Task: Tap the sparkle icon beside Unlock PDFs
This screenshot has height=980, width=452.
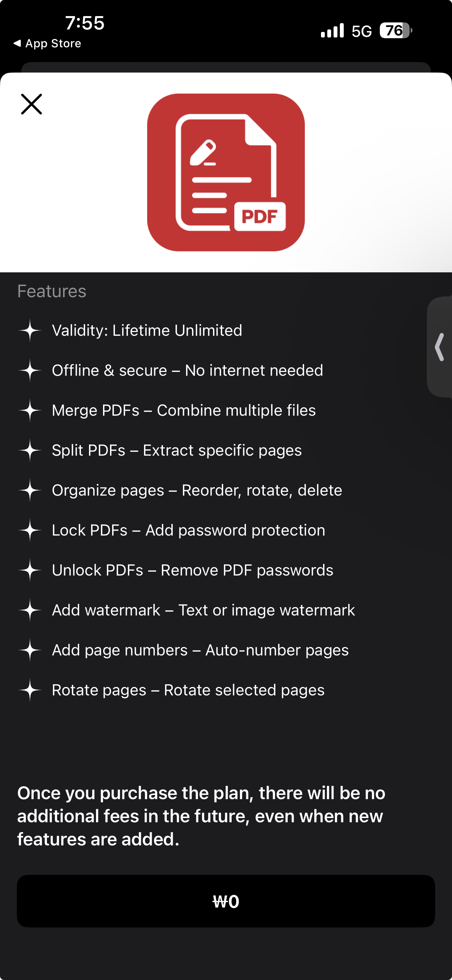Action: 30,570
